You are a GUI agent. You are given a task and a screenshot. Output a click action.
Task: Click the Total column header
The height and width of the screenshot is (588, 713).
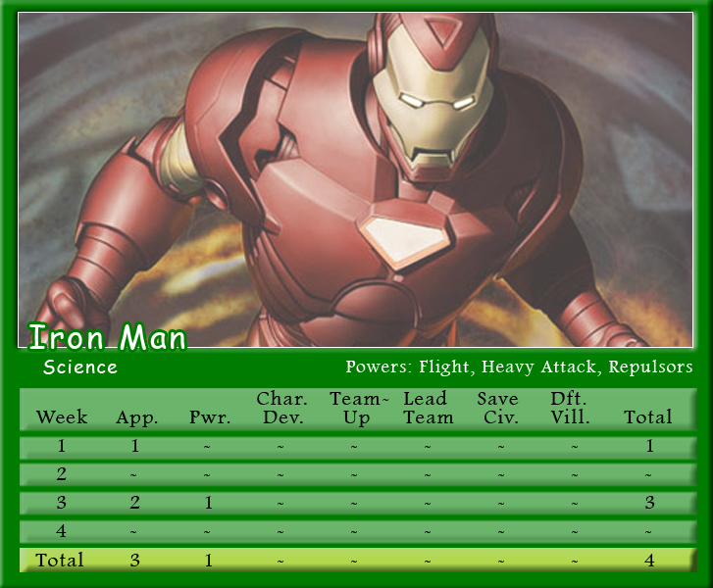point(648,416)
